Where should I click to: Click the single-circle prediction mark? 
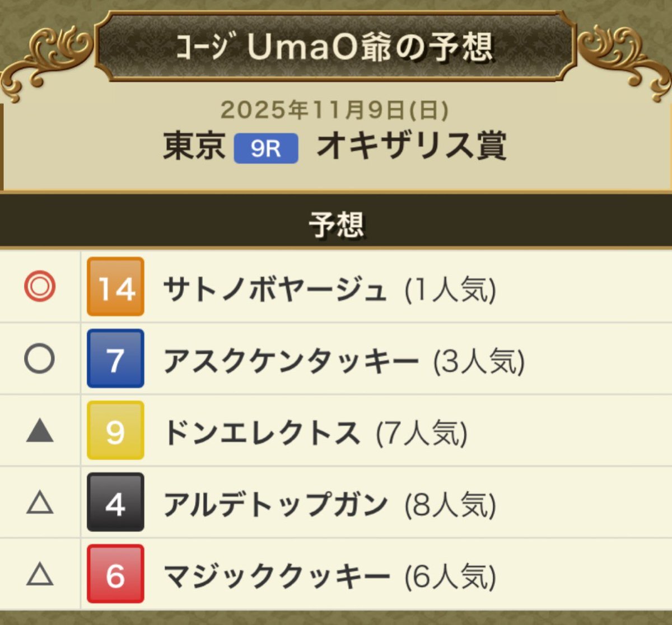(x=40, y=358)
